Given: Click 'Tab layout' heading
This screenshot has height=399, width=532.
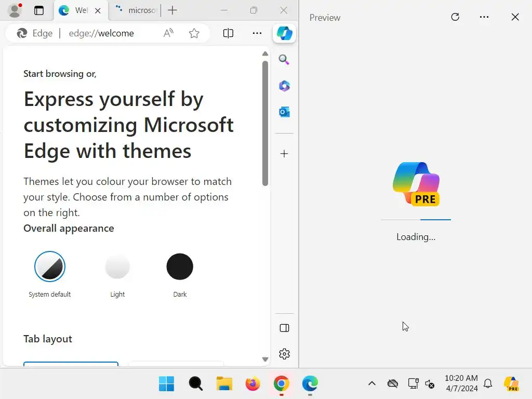Looking at the screenshot, I should coord(48,339).
